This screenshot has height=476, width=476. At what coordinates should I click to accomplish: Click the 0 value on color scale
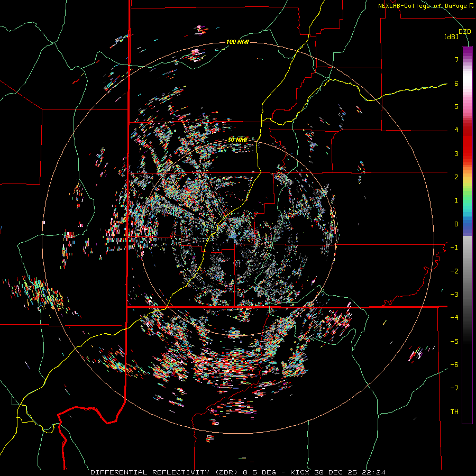[x=456, y=224]
